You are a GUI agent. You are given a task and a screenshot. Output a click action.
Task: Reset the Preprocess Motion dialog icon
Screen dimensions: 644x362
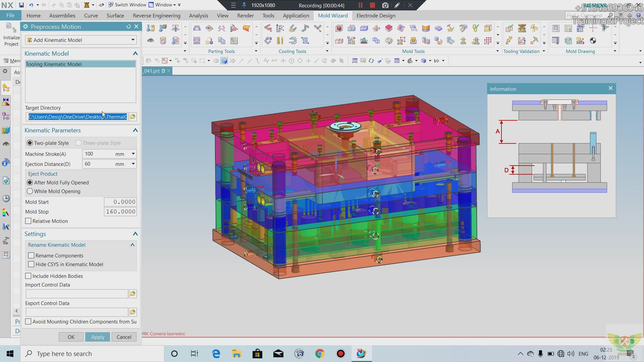(x=128, y=26)
